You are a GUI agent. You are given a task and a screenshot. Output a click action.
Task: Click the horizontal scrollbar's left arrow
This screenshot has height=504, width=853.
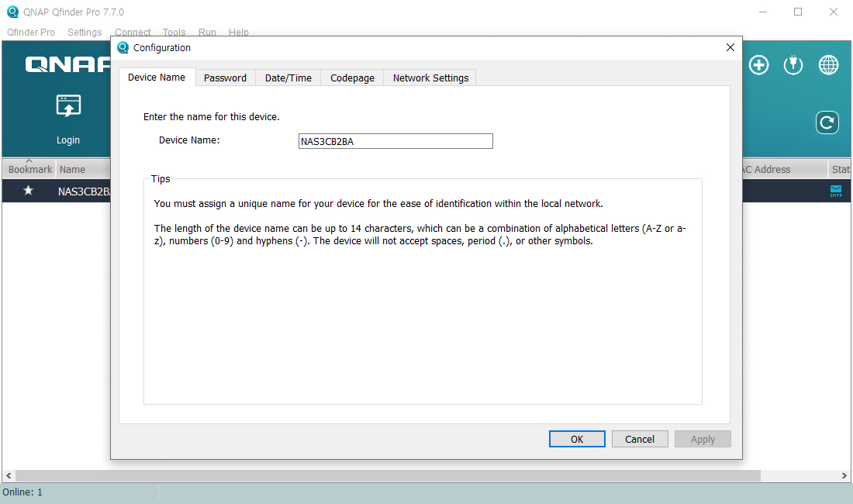tap(9, 475)
